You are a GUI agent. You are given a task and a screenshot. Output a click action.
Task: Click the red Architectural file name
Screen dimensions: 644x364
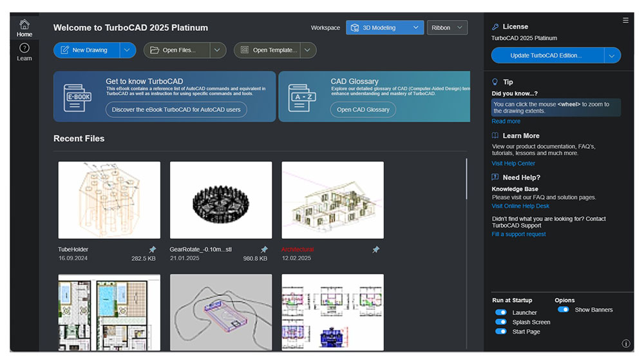[298, 249]
